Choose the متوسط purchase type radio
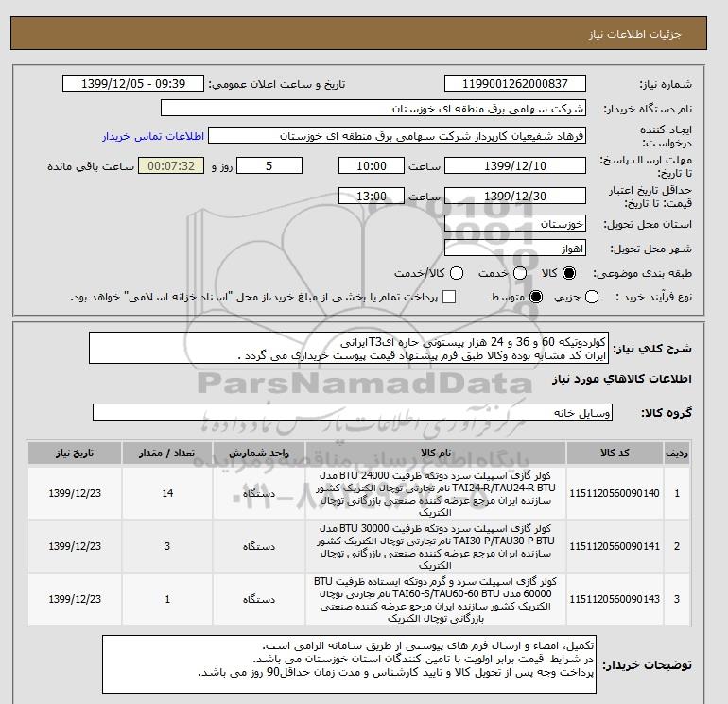The width and height of the screenshot is (728, 704). [536, 297]
